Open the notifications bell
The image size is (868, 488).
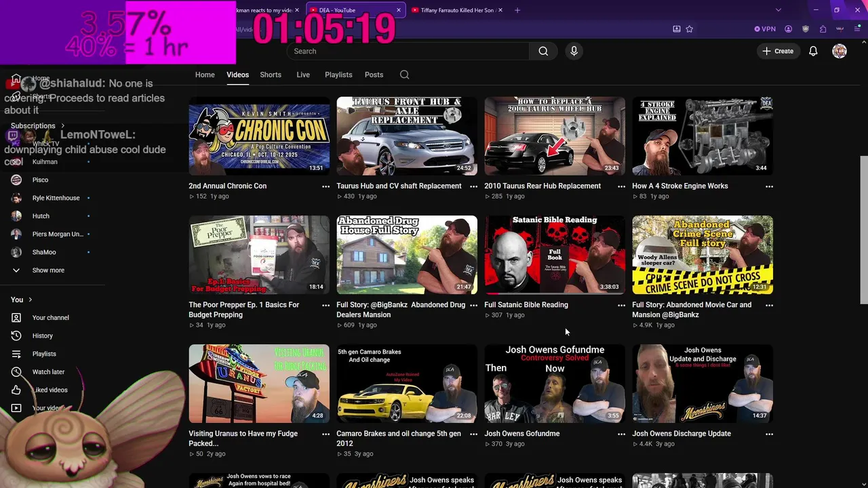coord(813,51)
